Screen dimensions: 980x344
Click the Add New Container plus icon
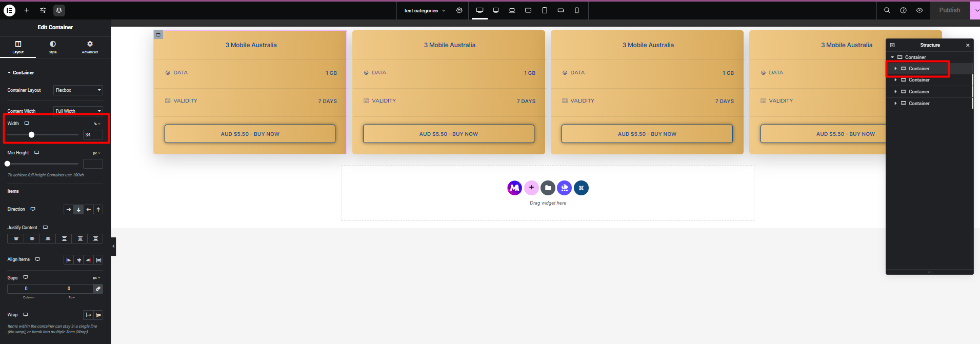[x=531, y=188]
